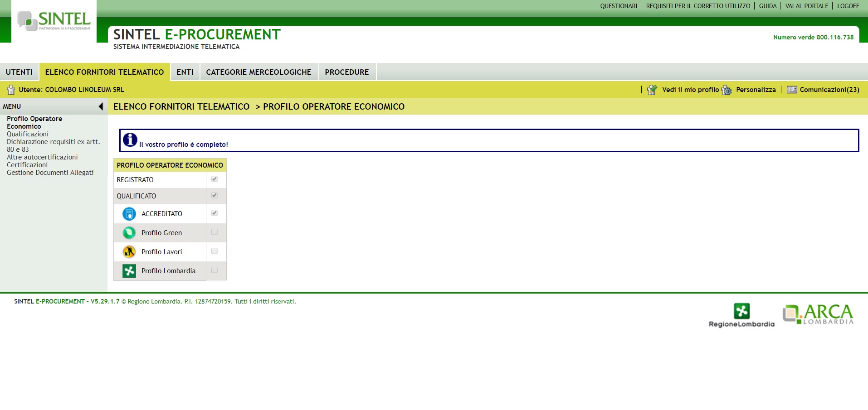Open Altre autocertificazioni menu item
Image resolution: width=868 pixels, height=410 pixels.
point(42,157)
